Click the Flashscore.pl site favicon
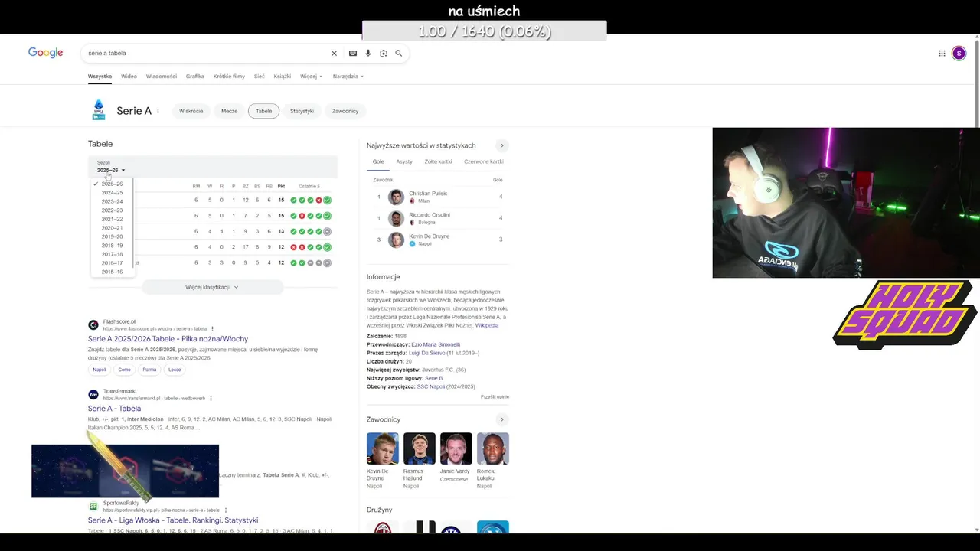This screenshot has height=551, width=980. pos(93,325)
